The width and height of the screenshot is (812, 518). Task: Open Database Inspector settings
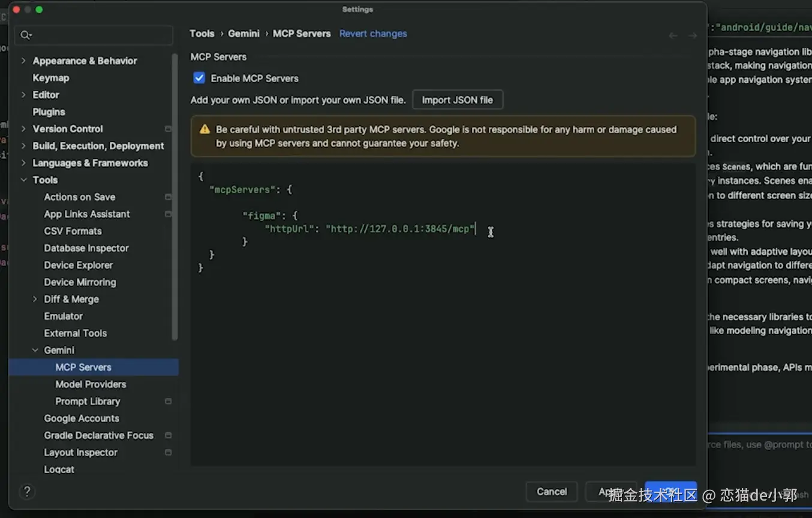point(86,248)
